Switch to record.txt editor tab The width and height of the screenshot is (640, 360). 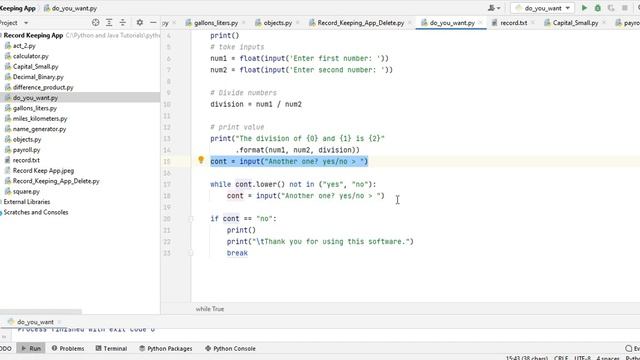(513, 23)
